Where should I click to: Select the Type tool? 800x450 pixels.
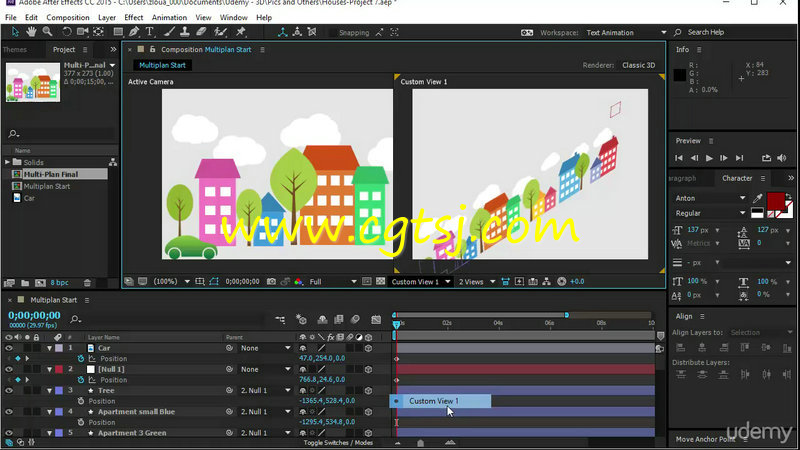point(150,32)
